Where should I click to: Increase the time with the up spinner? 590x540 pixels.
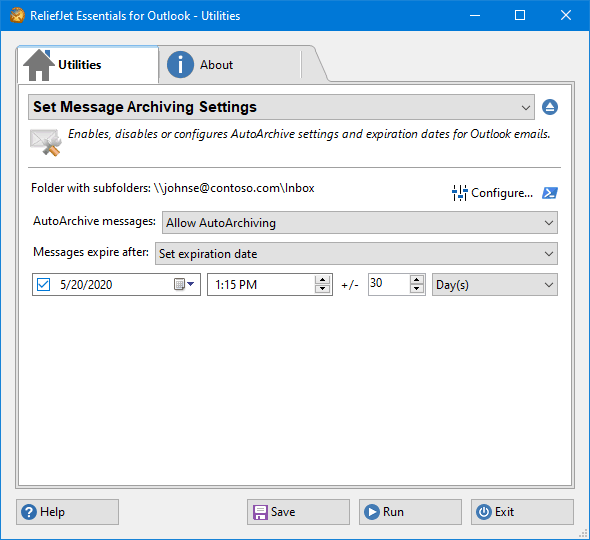pos(322,280)
